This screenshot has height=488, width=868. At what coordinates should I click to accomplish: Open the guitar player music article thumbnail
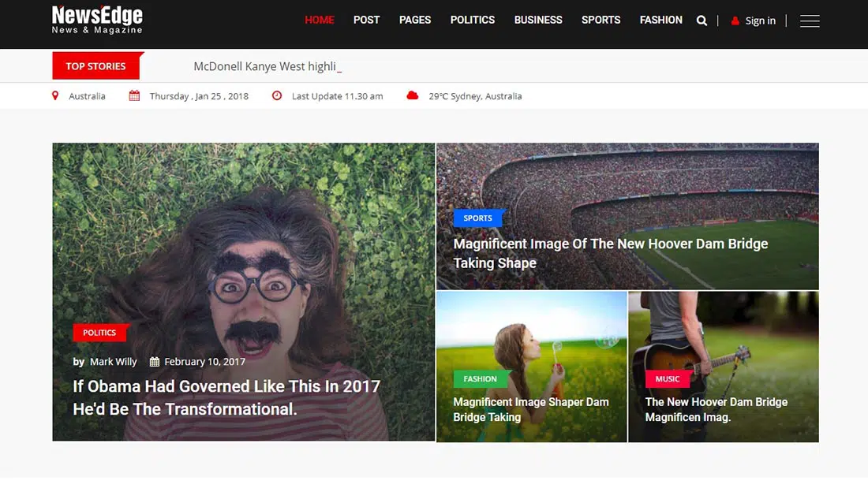(x=723, y=339)
